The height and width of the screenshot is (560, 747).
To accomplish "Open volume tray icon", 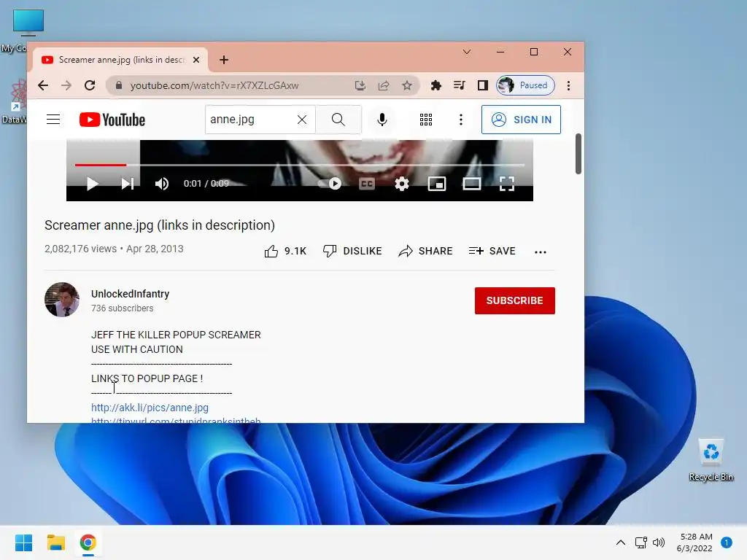I will [659, 542].
